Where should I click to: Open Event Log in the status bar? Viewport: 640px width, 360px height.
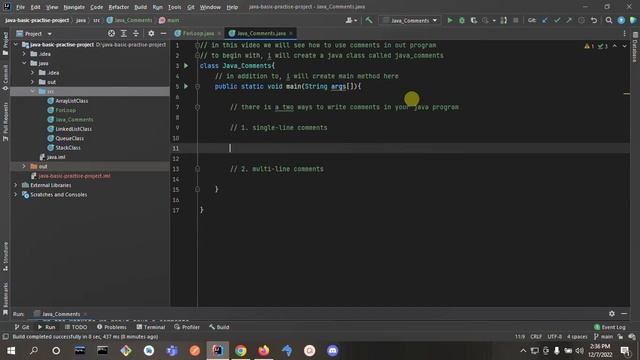(610, 327)
